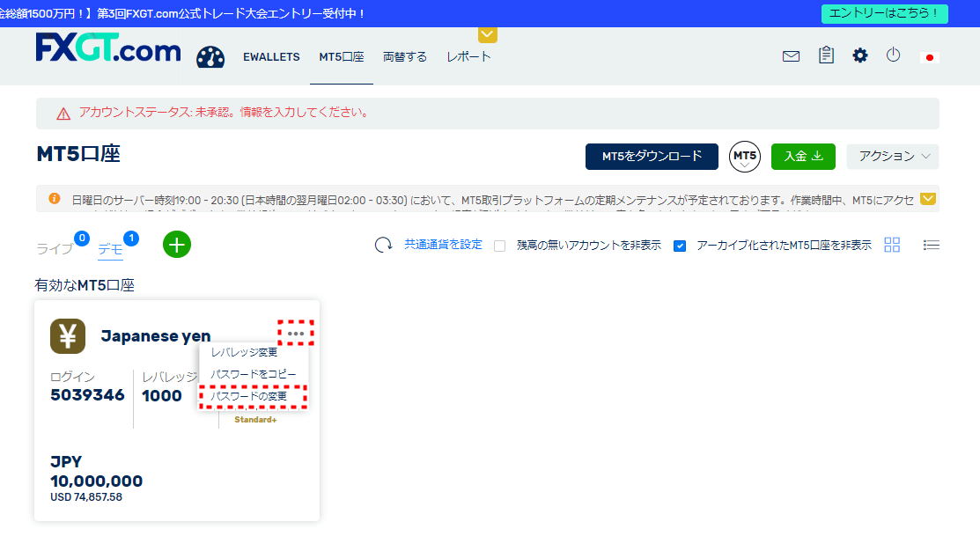Select パスワードの変更 menu entry
The width and height of the screenshot is (980, 551).
249,396
